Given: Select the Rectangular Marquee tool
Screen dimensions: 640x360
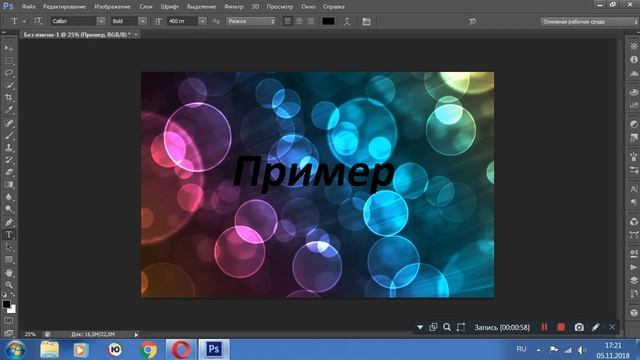Looking at the screenshot, I should point(9,61).
